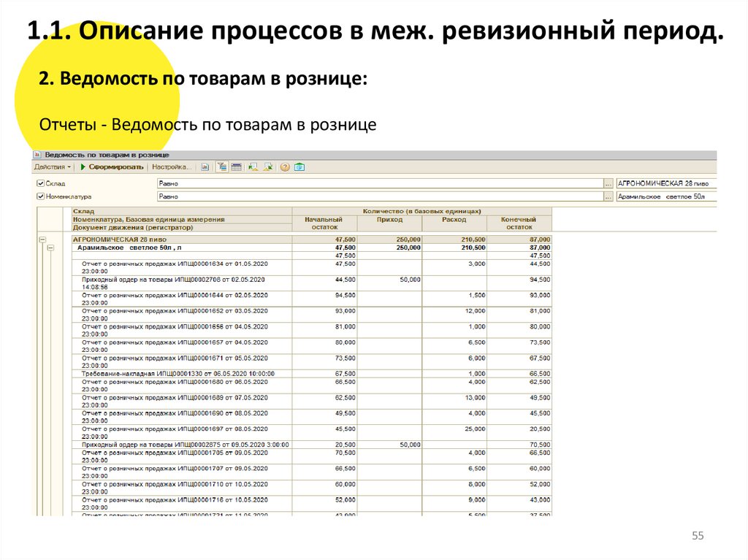Screen dimensions: 748x560
Task: Click Расход value 13,000 in ИПЩ00001689 row
Action: [475, 397]
